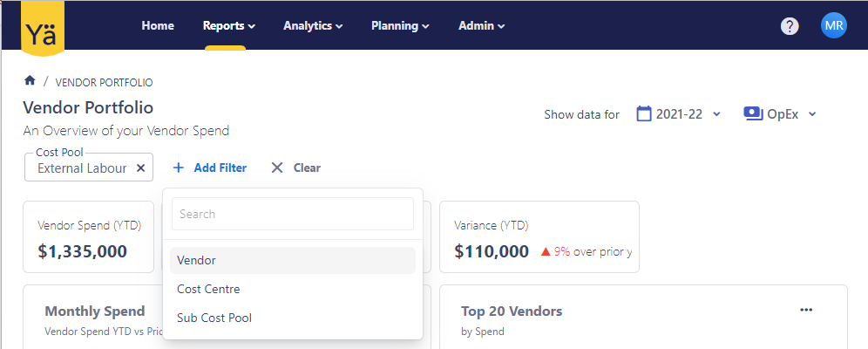Viewport: 868px width, 349px height.
Task: Click the calendar icon beside 2021-22
Action: 644,113
